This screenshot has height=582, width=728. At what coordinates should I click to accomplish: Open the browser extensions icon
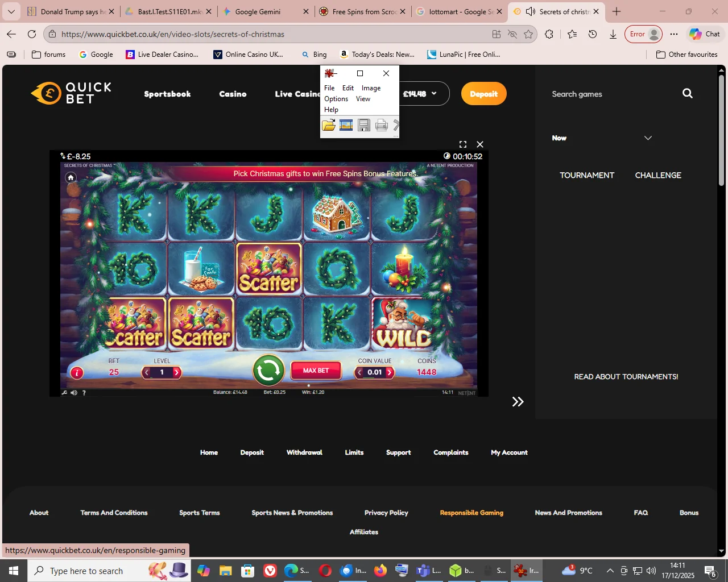tap(549, 34)
